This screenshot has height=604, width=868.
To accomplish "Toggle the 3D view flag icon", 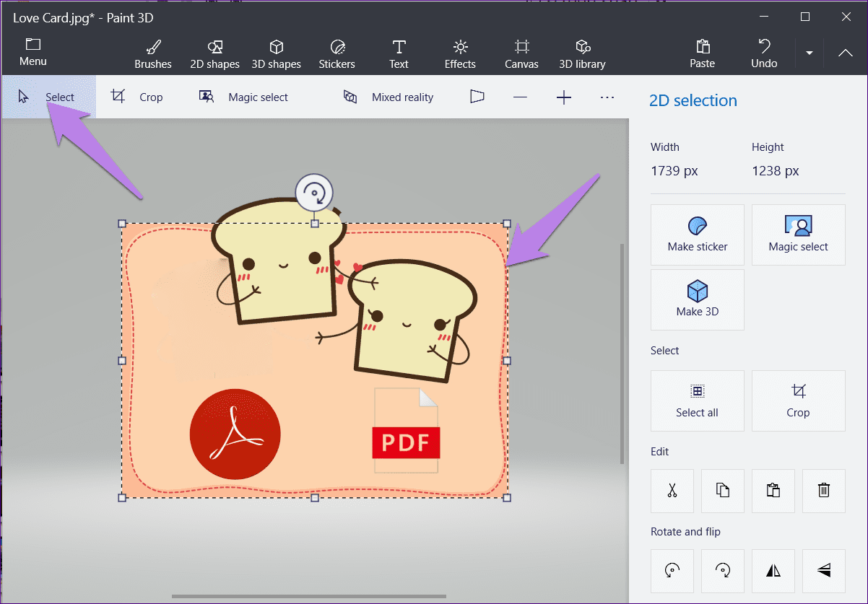I will point(477,97).
